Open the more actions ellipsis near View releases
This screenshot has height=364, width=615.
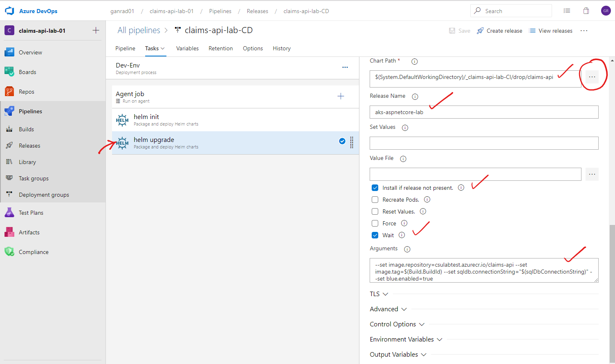(584, 31)
